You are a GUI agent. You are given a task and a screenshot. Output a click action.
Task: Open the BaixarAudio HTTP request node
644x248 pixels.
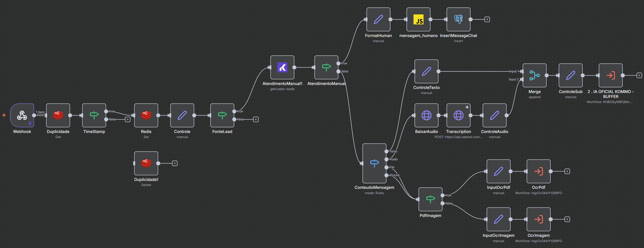(x=426, y=115)
